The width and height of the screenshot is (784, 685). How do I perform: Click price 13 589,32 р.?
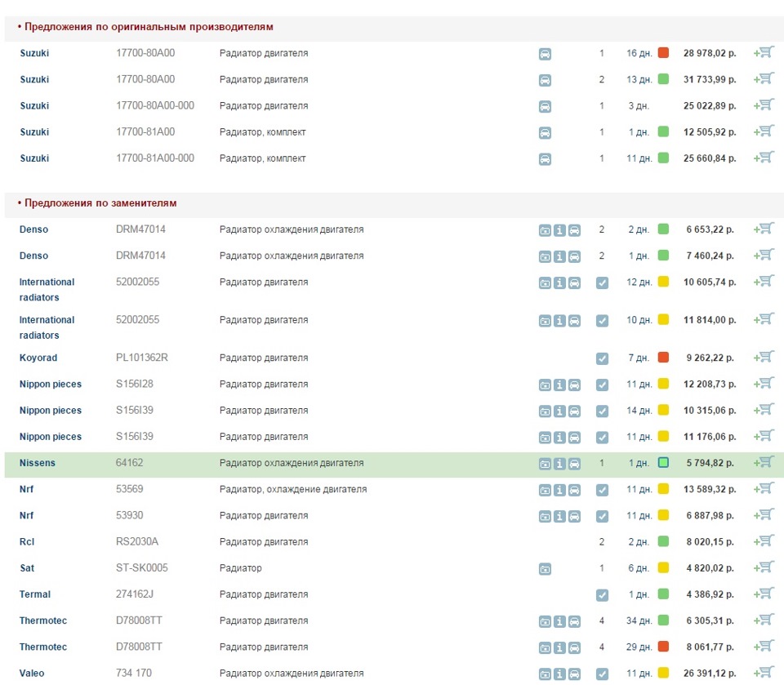click(x=710, y=489)
